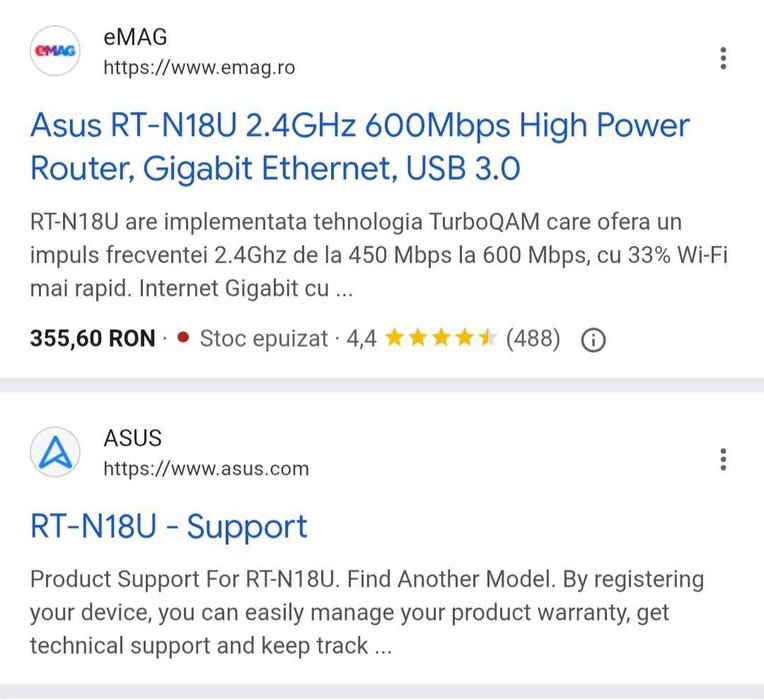The width and height of the screenshot is (764, 700).
Task: Click the https://www.emag.ro URL
Action: 199,68
